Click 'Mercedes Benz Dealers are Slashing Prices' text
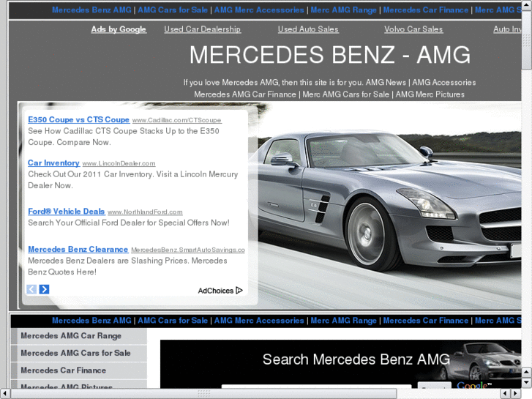 pyautogui.click(x=127, y=266)
